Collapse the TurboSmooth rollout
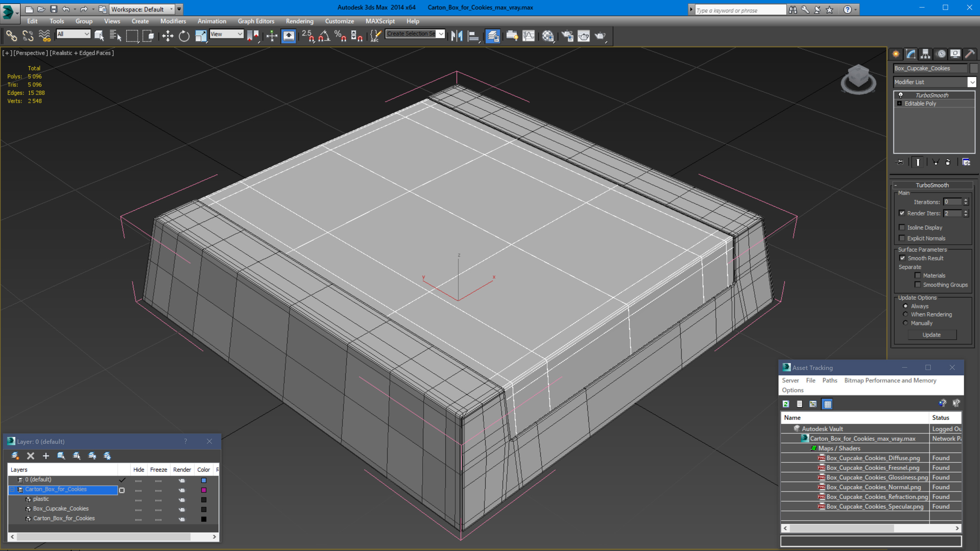 [896, 185]
